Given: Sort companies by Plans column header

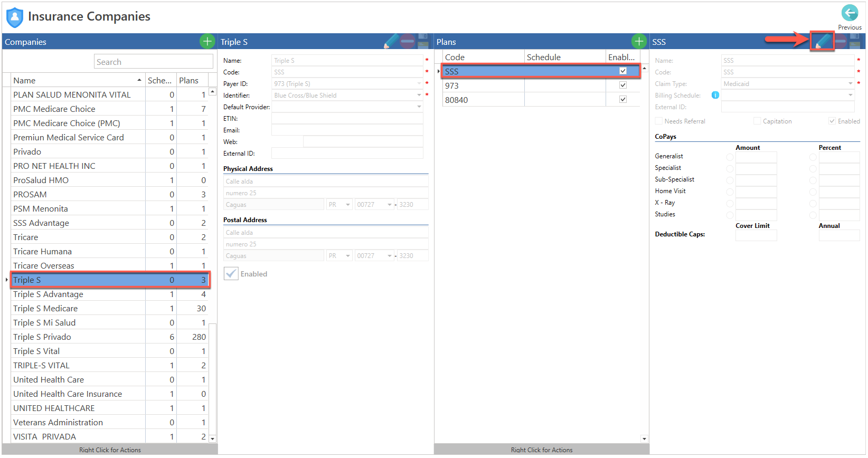Looking at the screenshot, I should pos(192,80).
